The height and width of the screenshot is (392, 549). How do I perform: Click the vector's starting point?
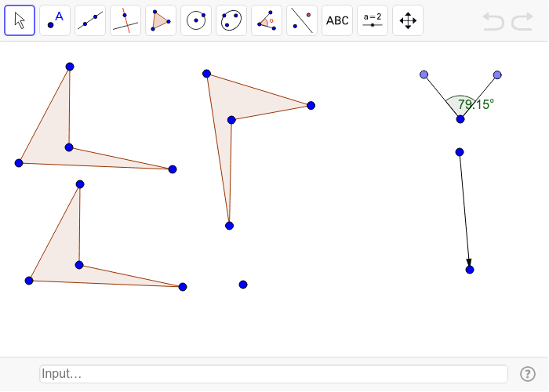[x=460, y=152]
